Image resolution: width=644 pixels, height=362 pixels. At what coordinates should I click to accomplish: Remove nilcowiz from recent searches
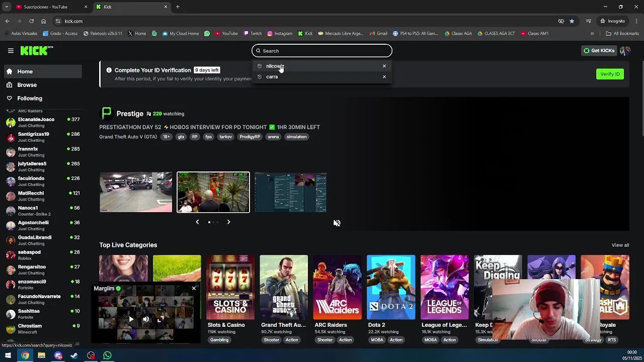(x=384, y=66)
